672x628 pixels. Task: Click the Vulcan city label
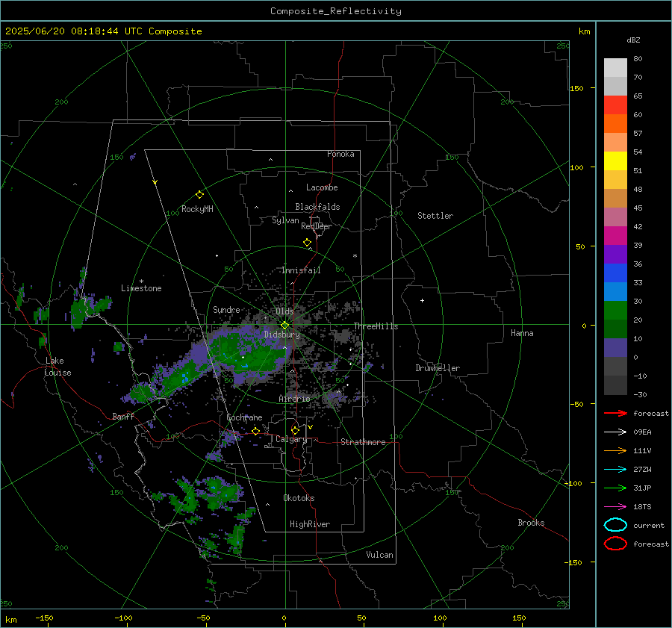pos(379,555)
